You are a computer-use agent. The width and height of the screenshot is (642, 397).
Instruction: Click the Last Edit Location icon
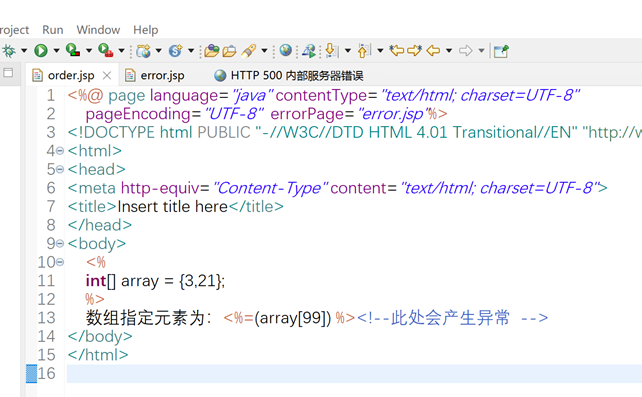pyautogui.click(x=396, y=50)
